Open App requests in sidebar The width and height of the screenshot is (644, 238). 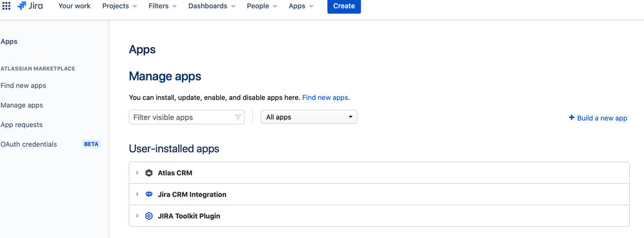(22, 124)
